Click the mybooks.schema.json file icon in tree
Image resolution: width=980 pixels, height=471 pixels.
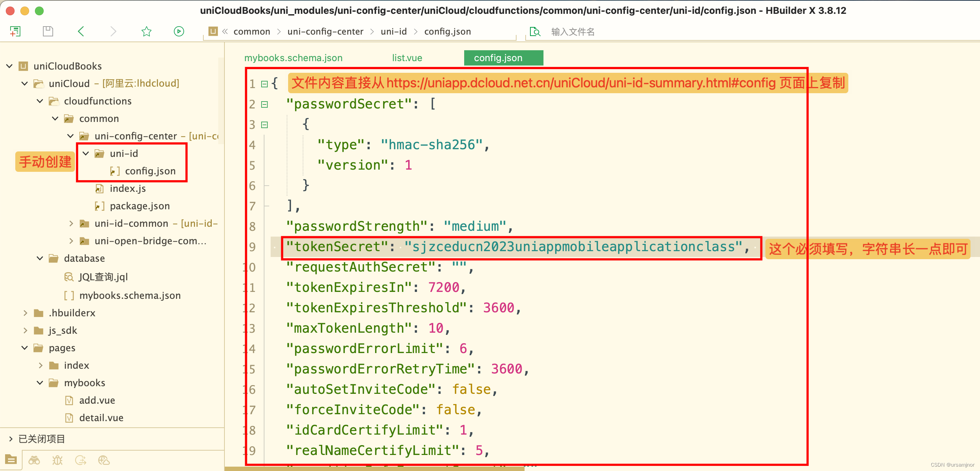click(x=69, y=296)
